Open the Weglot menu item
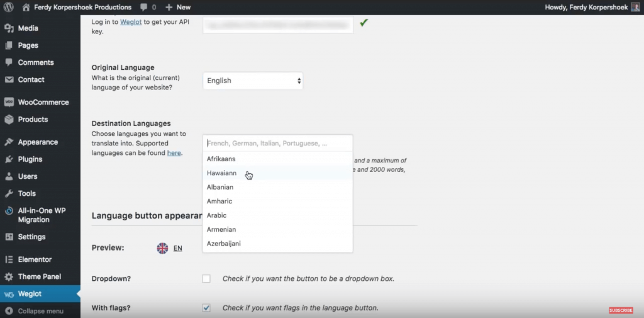 pyautogui.click(x=31, y=294)
